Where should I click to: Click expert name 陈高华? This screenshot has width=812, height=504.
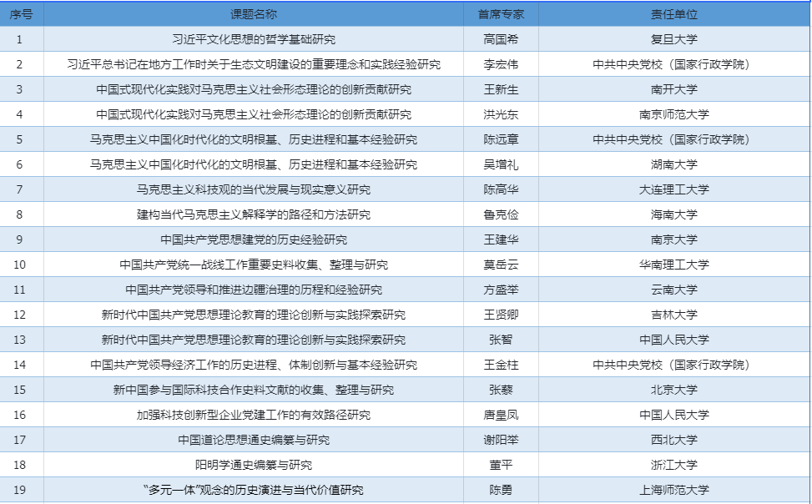pyautogui.click(x=501, y=189)
